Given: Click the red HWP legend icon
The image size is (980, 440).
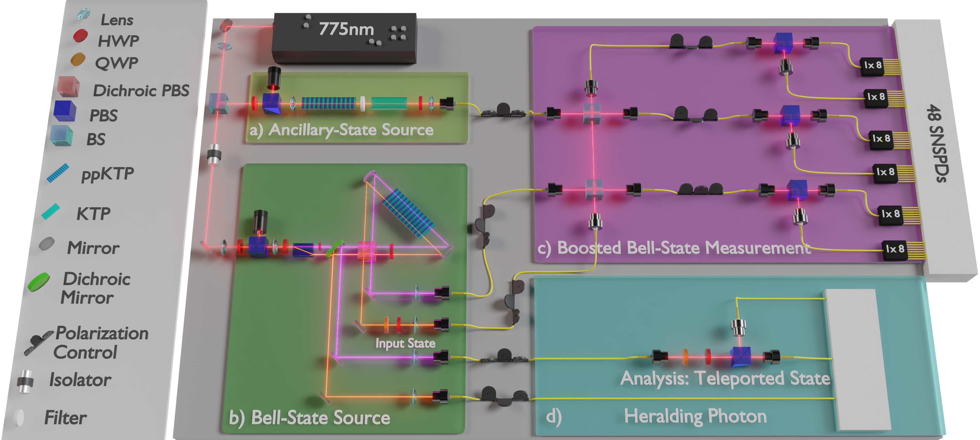Looking at the screenshot, I should 80,36.
